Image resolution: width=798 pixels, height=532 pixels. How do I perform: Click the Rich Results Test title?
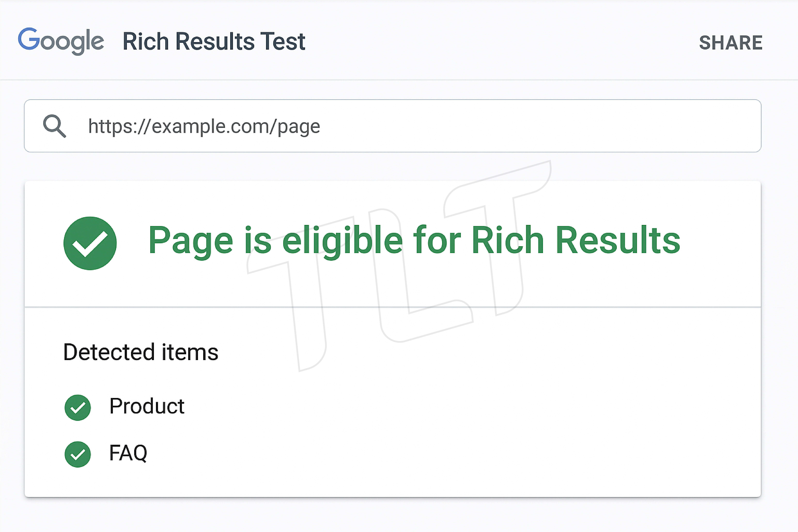click(x=214, y=41)
